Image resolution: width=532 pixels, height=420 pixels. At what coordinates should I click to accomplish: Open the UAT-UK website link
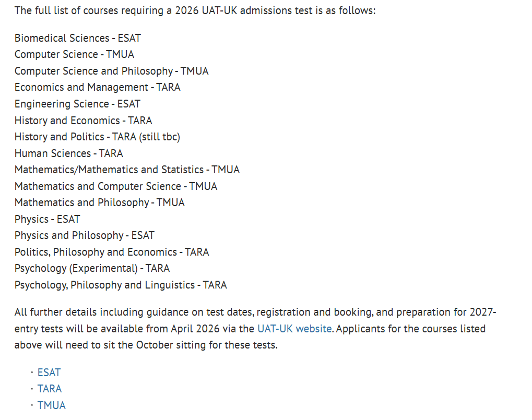pyautogui.click(x=294, y=329)
